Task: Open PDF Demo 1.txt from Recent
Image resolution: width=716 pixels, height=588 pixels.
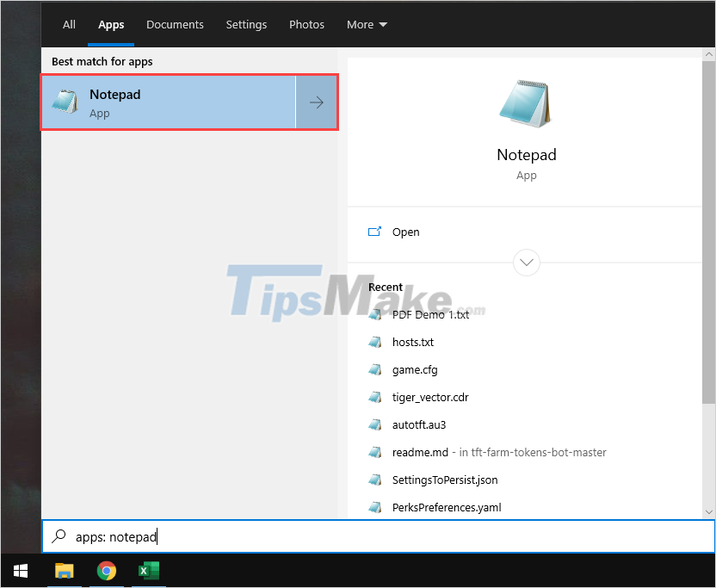Action: tap(431, 314)
